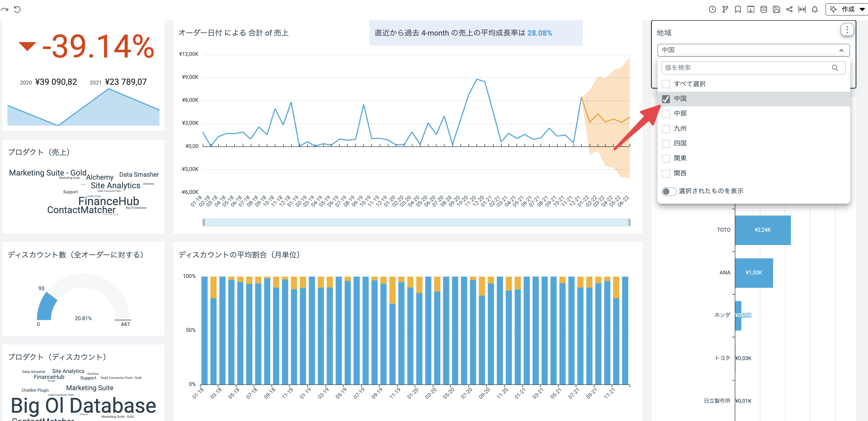Open data sources (database icon)
The width and height of the screenshot is (868, 421).
[764, 9]
